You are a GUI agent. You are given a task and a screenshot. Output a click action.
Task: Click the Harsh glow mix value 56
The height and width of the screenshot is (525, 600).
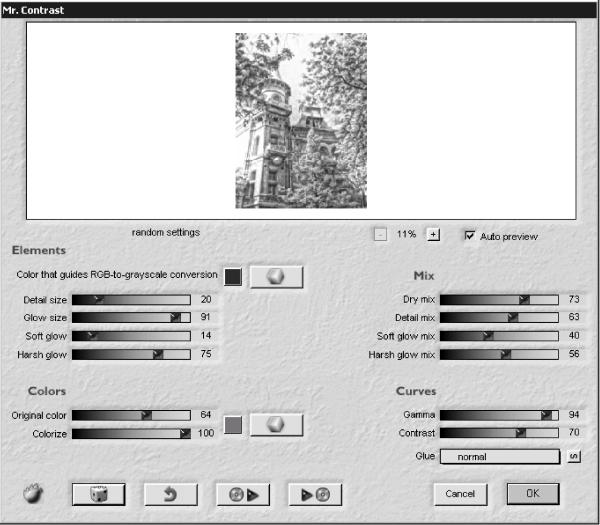[x=574, y=354]
